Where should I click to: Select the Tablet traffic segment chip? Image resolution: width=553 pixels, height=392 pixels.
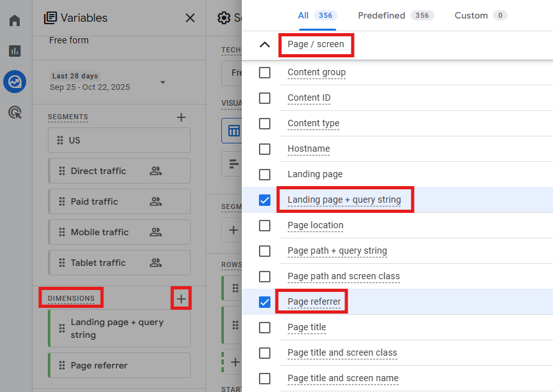[x=119, y=263]
